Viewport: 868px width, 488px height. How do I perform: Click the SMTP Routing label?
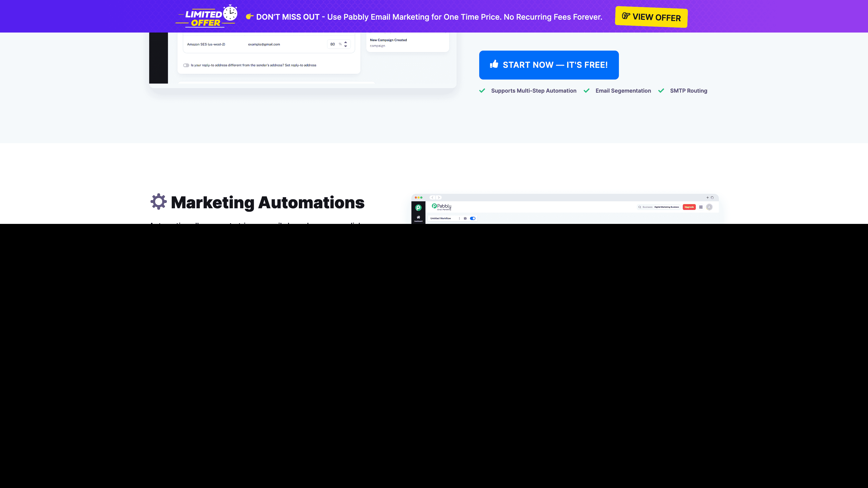pyautogui.click(x=688, y=91)
